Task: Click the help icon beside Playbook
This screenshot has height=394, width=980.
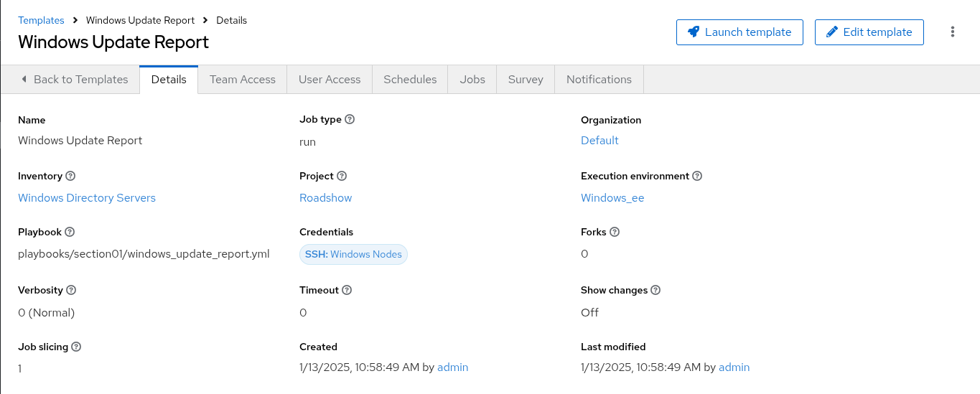Action: point(70,232)
